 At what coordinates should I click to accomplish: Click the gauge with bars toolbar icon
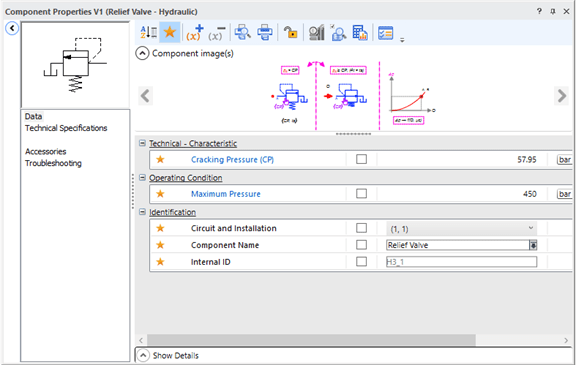[x=316, y=33]
